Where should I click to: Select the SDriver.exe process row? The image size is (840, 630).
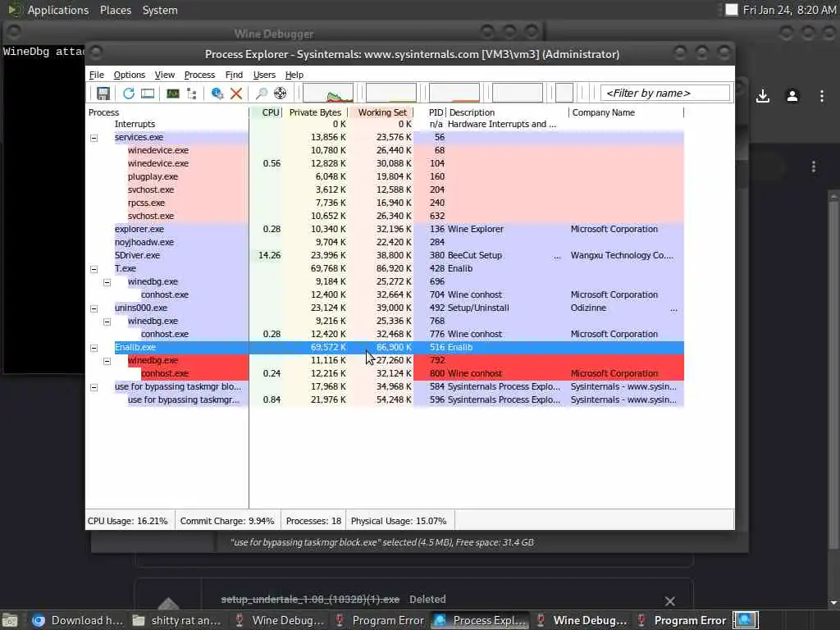pyautogui.click(x=386, y=256)
